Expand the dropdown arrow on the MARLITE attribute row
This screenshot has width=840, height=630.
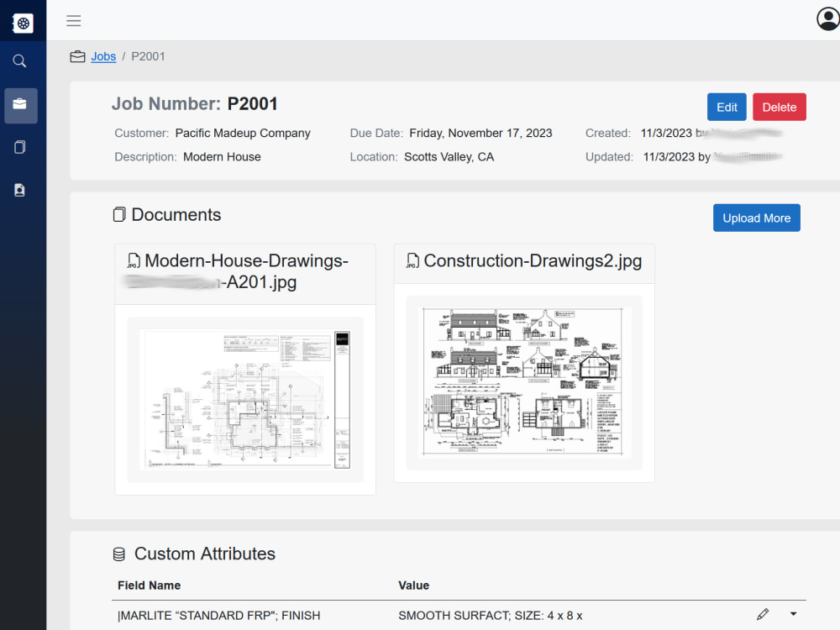point(793,616)
